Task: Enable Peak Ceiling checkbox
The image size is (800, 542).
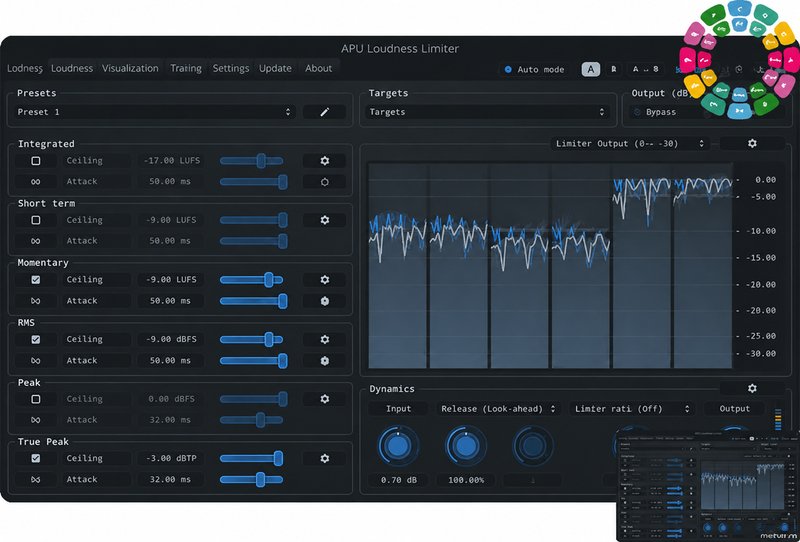Action: pos(36,399)
